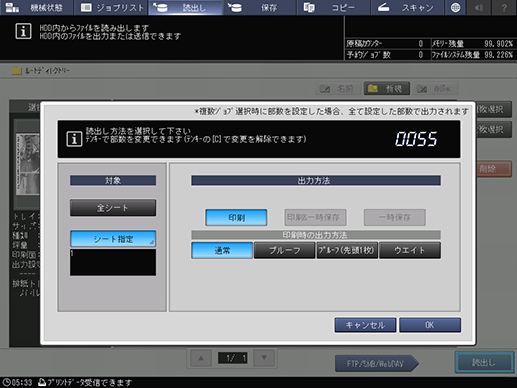The height and width of the screenshot is (388, 517).
Task: Click the copy count 0055 display
Action: tap(416, 139)
